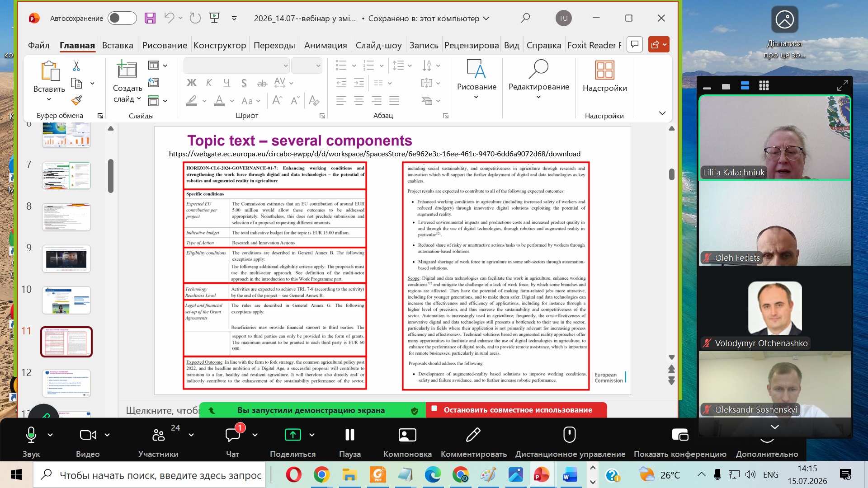This screenshot has height=488, width=868.
Task: Open the Add-ins (Надстройки) button
Action: click(x=604, y=77)
